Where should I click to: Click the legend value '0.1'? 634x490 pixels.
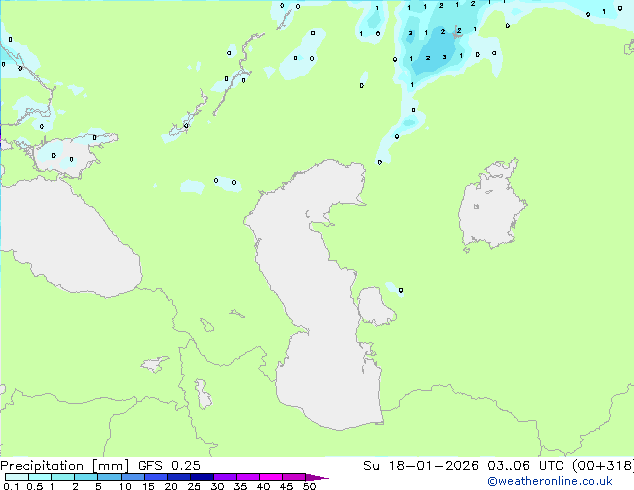pyautogui.click(x=11, y=486)
